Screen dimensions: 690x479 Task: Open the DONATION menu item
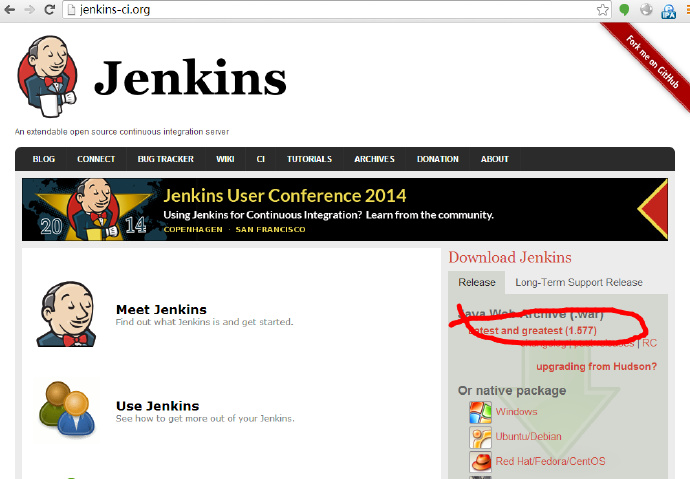(438, 159)
